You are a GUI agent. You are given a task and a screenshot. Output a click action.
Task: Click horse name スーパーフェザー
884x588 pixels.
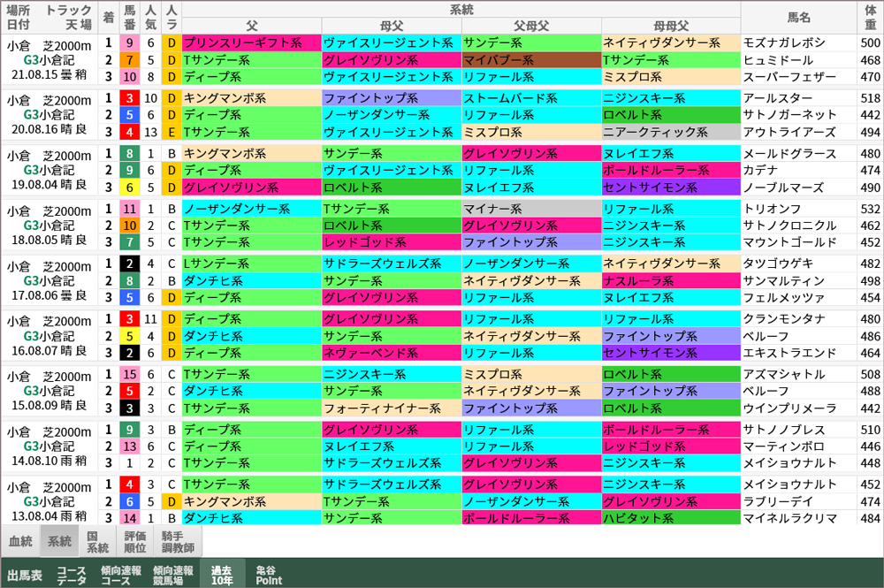[789, 77]
